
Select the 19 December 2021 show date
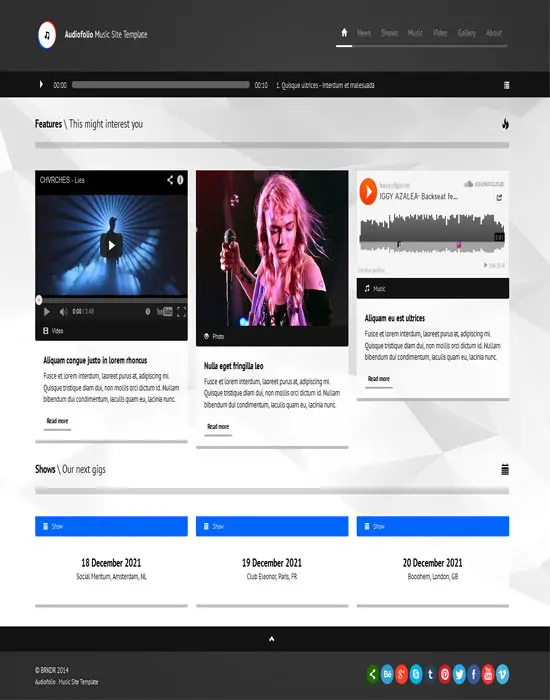pos(272,562)
